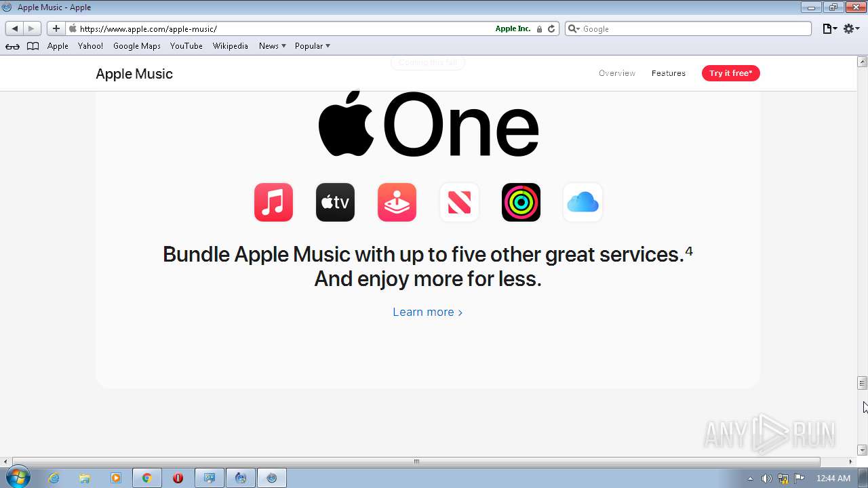
Task: Switch to the Features tab
Action: coord(669,73)
